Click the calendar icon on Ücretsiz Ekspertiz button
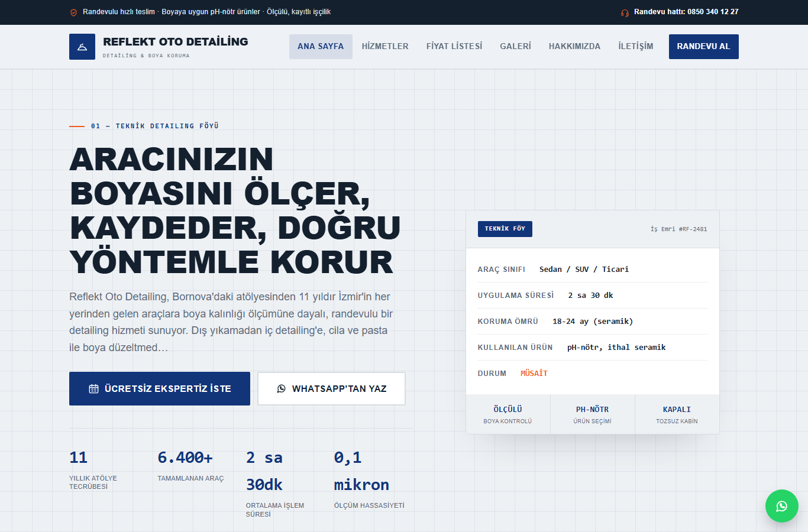Image resolution: width=808 pixels, height=532 pixels. 93,389
